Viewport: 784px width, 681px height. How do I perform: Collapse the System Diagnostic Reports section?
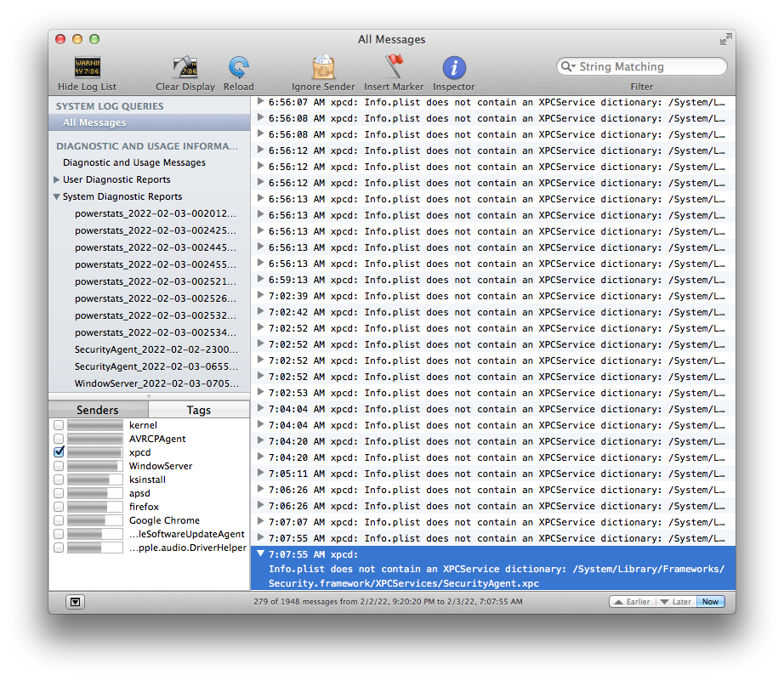click(56, 196)
